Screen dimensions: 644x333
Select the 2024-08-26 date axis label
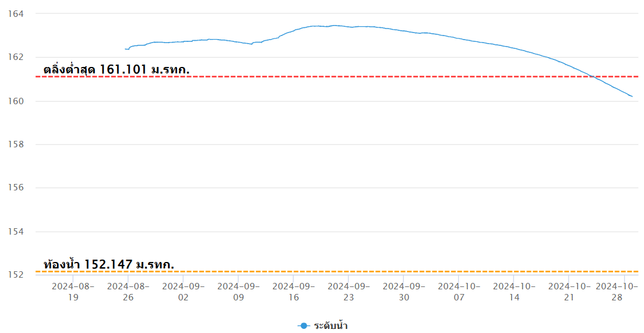coord(128,292)
